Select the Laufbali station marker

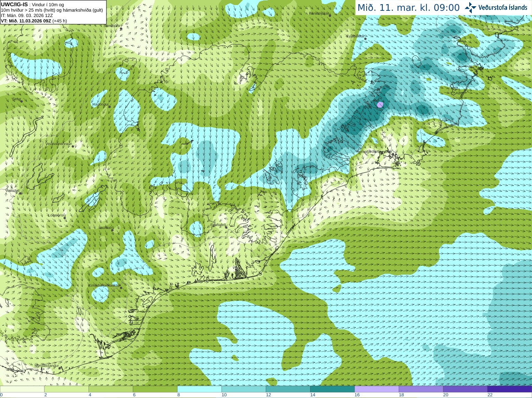pos(112,230)
